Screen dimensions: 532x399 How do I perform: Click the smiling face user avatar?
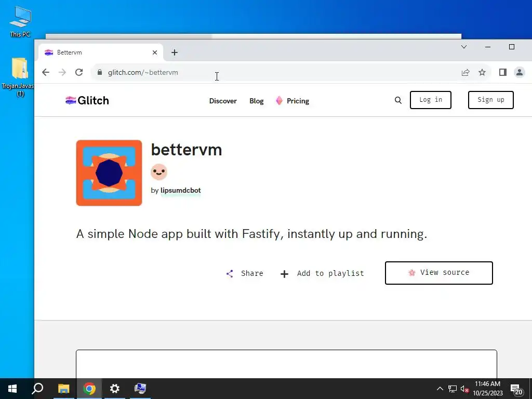[159, 172]
